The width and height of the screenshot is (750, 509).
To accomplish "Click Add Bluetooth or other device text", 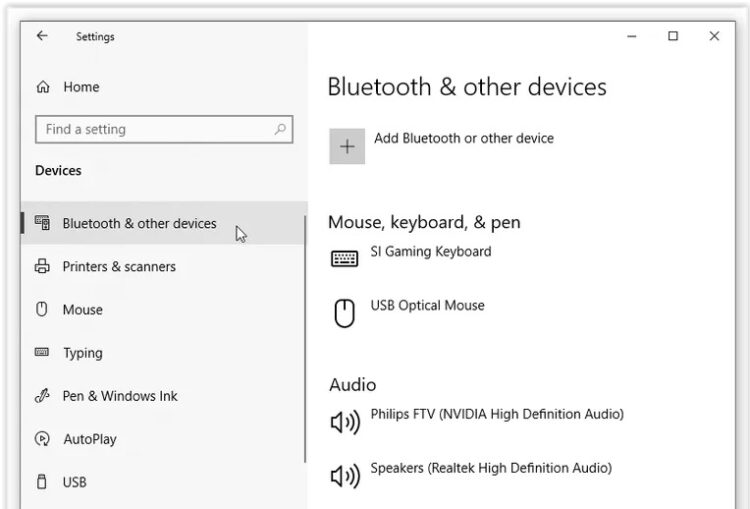I will pos(463,139).
